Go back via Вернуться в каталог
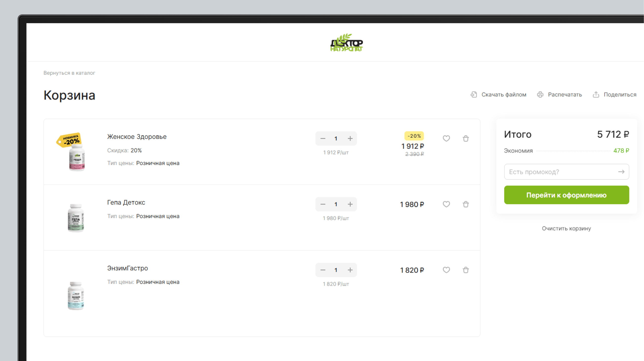The width and height of the screenshot is (644, 361). coord(69,73)
